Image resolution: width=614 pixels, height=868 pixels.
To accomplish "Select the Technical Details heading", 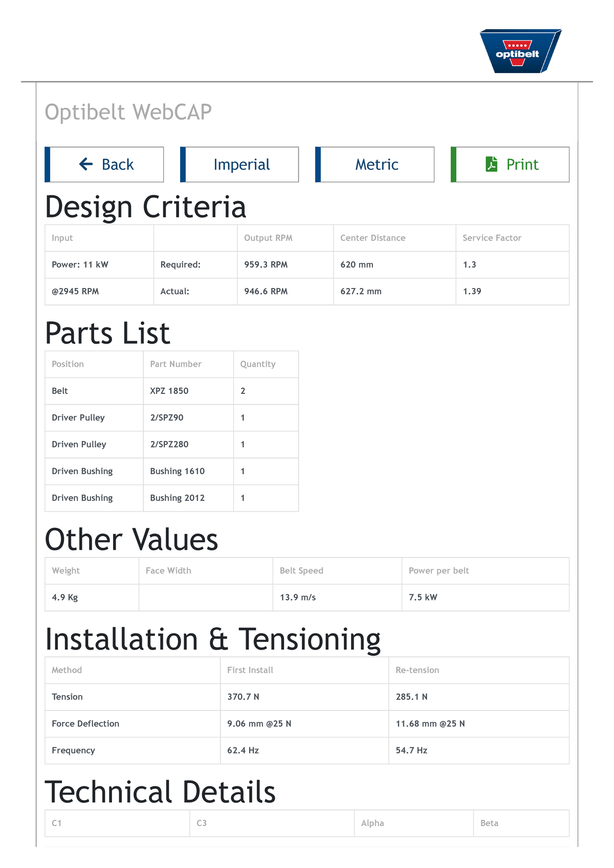I will tap(160, 792).
